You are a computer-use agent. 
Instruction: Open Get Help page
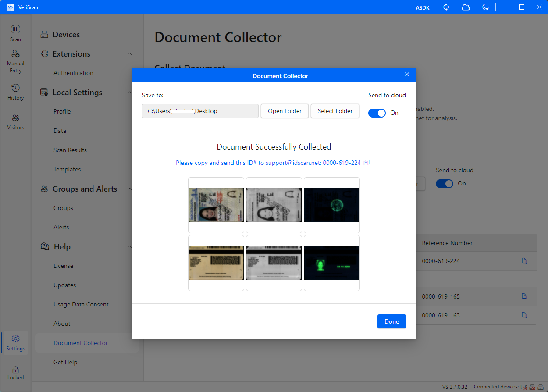click(x=65, y=362)
